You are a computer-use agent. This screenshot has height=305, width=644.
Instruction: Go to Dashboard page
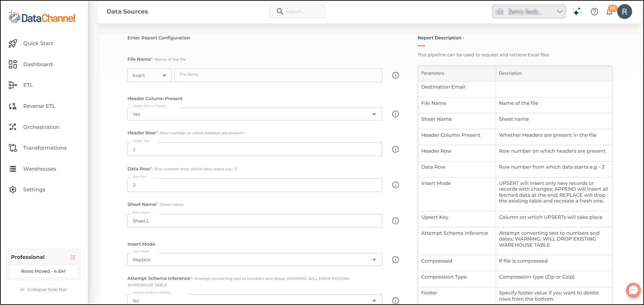[38, 64]
